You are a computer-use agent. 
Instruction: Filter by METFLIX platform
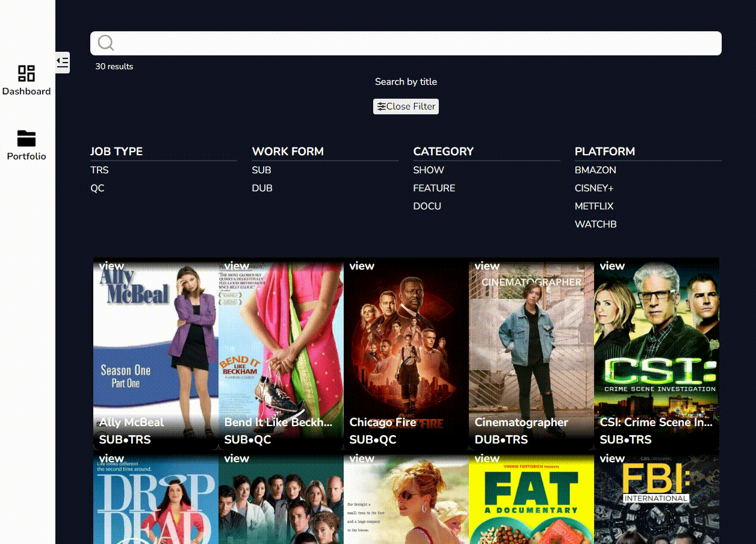click(x=594, y=206)
